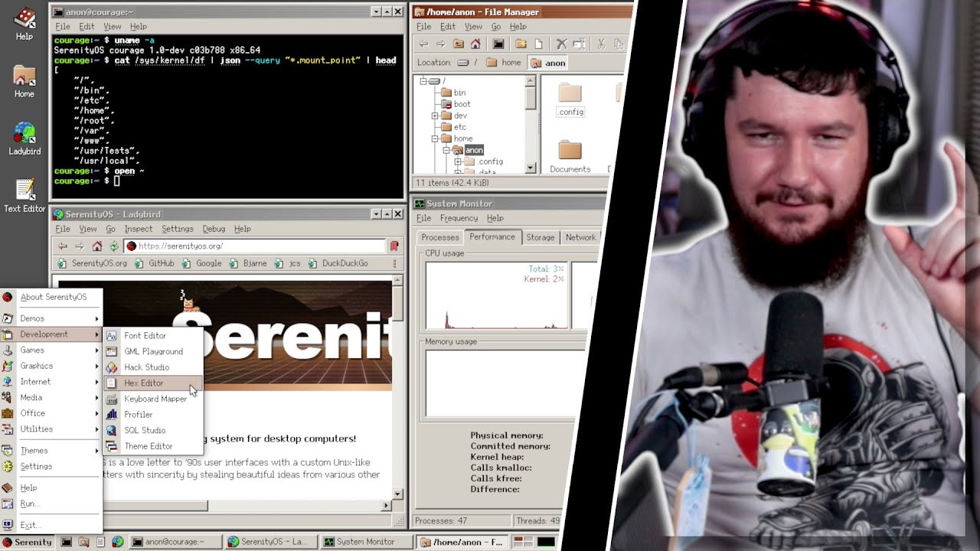
Task: Open the Documents folder icon
Action: 570,156
